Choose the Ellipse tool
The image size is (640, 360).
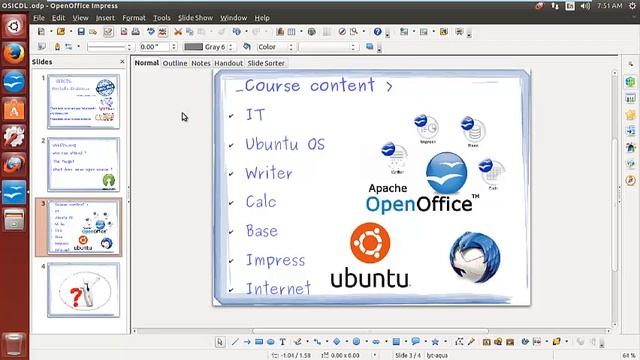pos(271,342)
